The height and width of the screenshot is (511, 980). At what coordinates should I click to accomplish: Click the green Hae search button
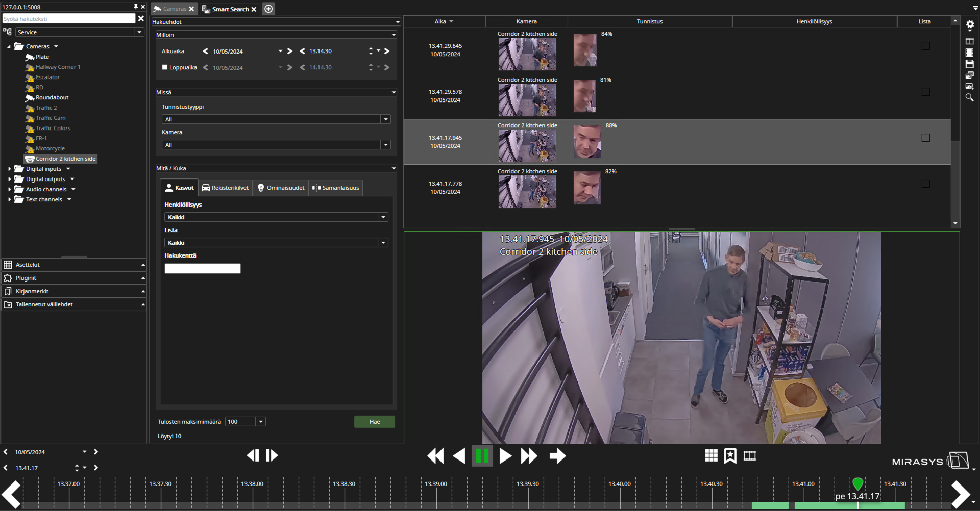[374, 422]
